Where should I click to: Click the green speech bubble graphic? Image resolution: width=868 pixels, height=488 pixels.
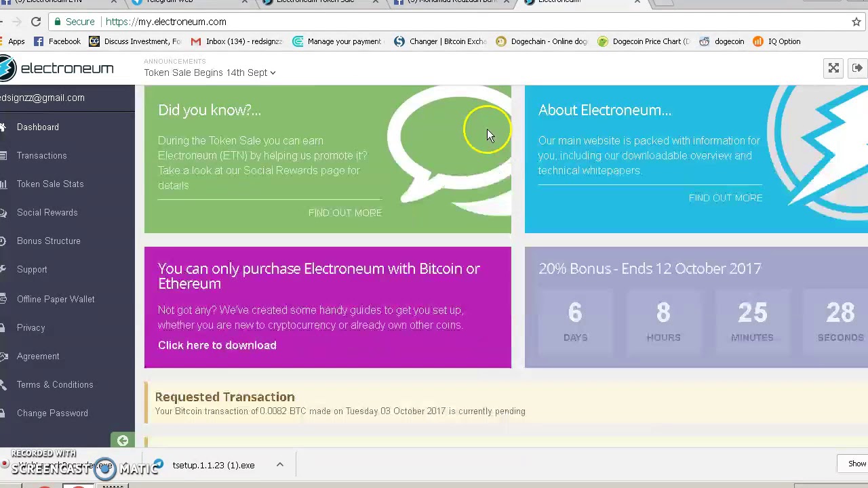click(449, 151)
